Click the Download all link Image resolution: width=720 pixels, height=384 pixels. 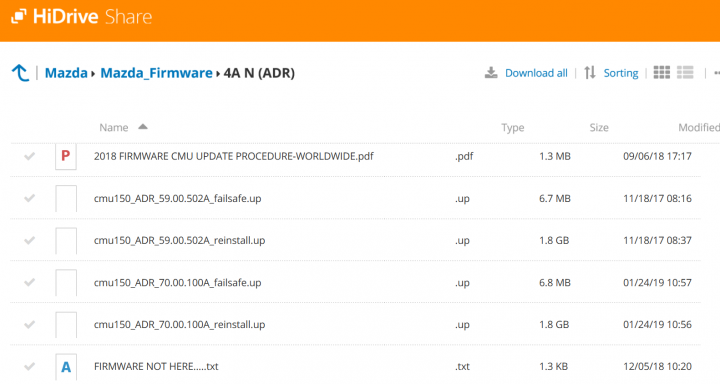[x=536, y=73]
